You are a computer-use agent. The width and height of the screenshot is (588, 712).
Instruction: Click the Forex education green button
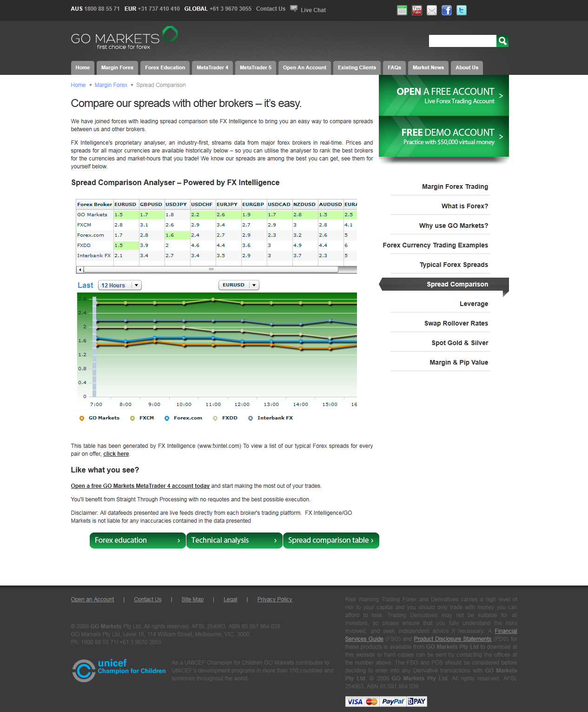click(138, 540)
